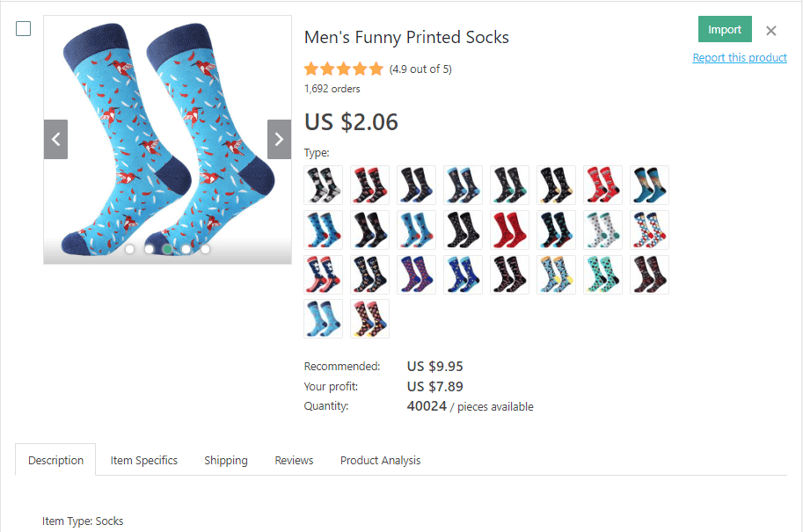This screenshot has height=532, width=803.
Task: Click the five-star rating icons
Action: point(344,69)
